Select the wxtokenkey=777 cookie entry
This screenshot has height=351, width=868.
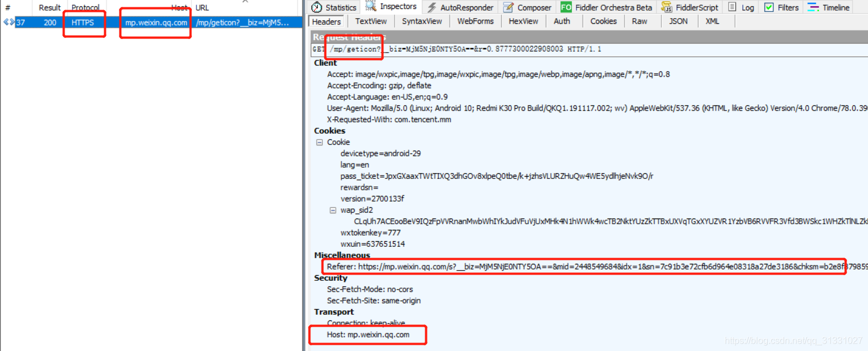(370, 233)
